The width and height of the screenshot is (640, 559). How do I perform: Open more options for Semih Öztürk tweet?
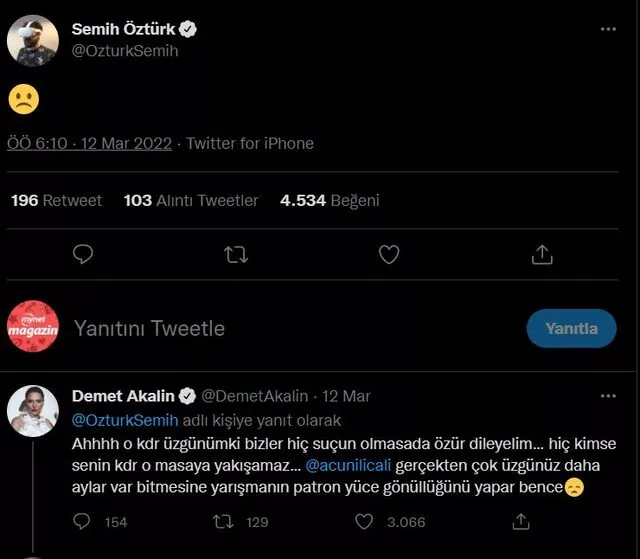pyautogui.click(x=608, y=30)
